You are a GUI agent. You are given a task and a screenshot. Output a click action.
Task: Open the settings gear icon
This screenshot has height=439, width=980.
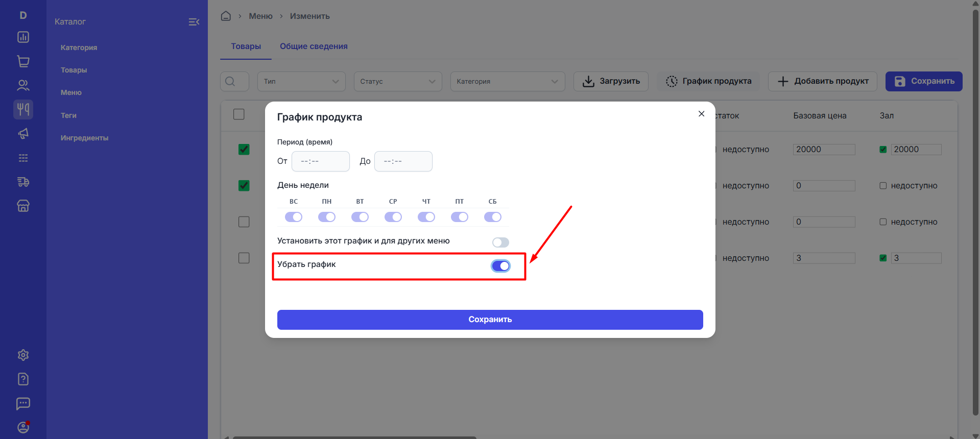(x=23, y=355)
